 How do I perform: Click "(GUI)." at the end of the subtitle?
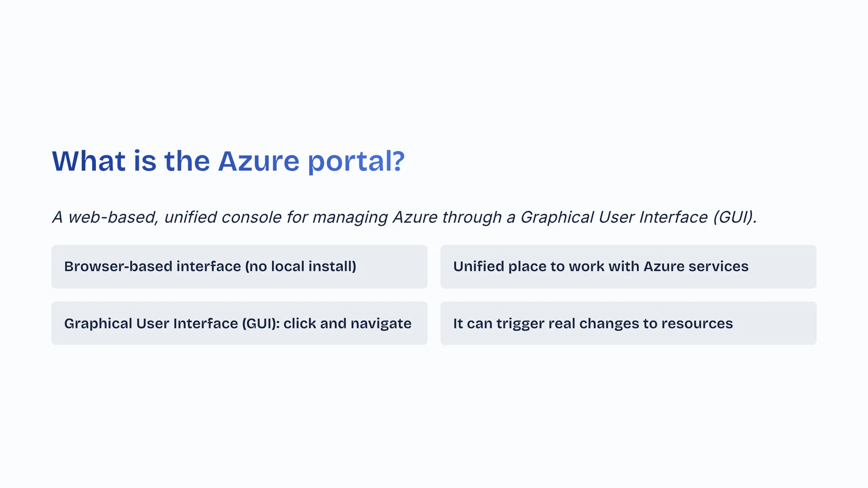pos(735,217)
